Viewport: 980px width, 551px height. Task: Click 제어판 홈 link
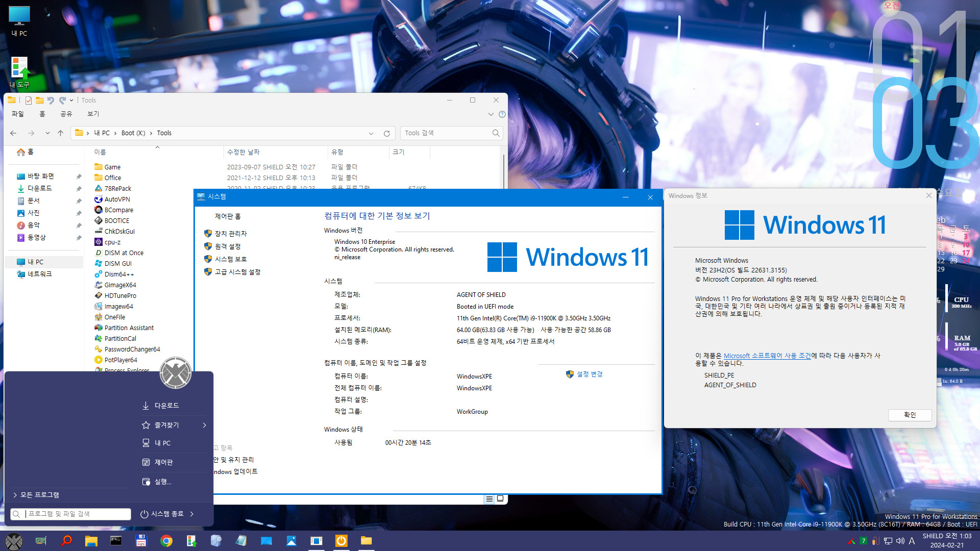coord(228,216)
